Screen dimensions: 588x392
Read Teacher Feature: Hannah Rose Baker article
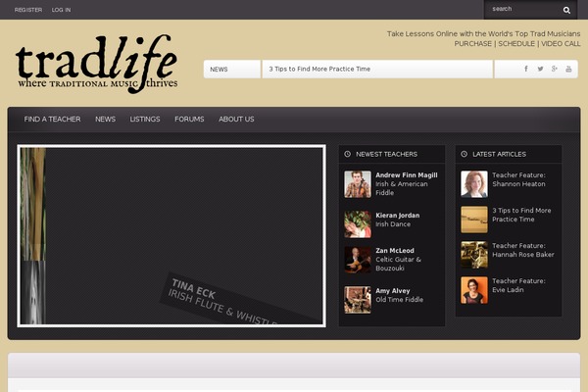pos(523,250)
